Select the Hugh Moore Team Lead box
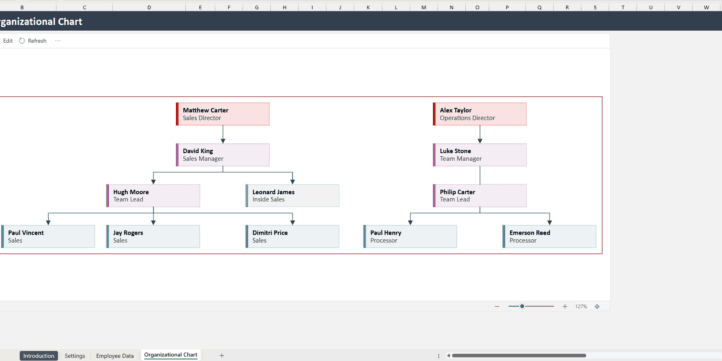The width and height of the screenshot is (722, 361). (x=153, y=196)
